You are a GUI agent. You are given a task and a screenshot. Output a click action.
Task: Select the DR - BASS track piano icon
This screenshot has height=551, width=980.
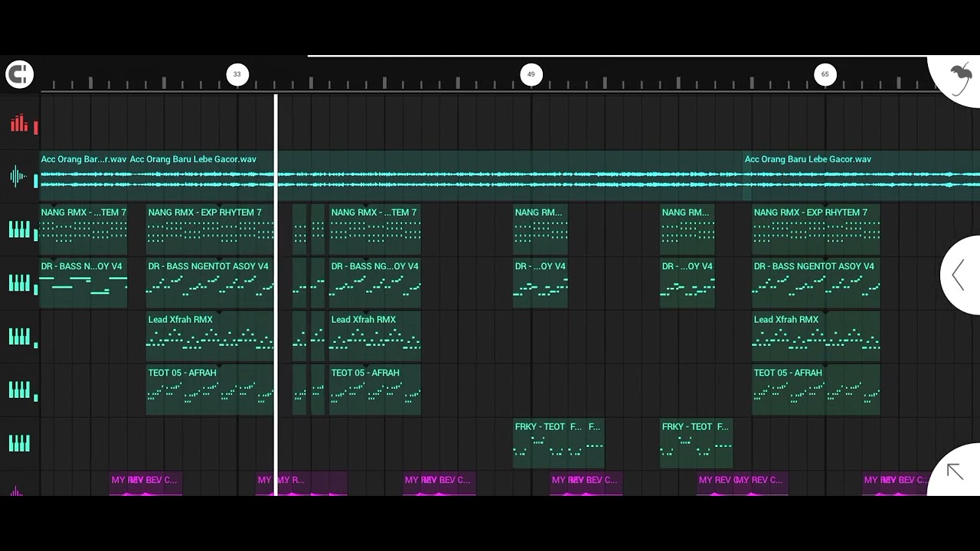19,283
